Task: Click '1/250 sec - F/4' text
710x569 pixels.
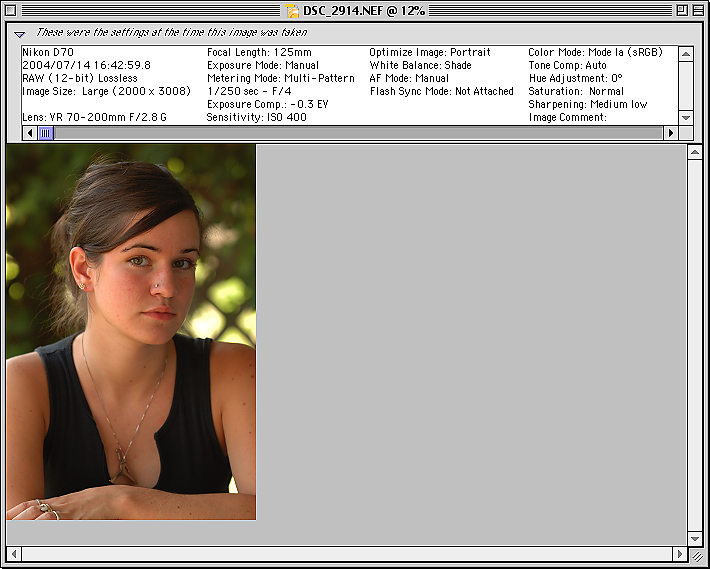Action: [x=249, y=91]
